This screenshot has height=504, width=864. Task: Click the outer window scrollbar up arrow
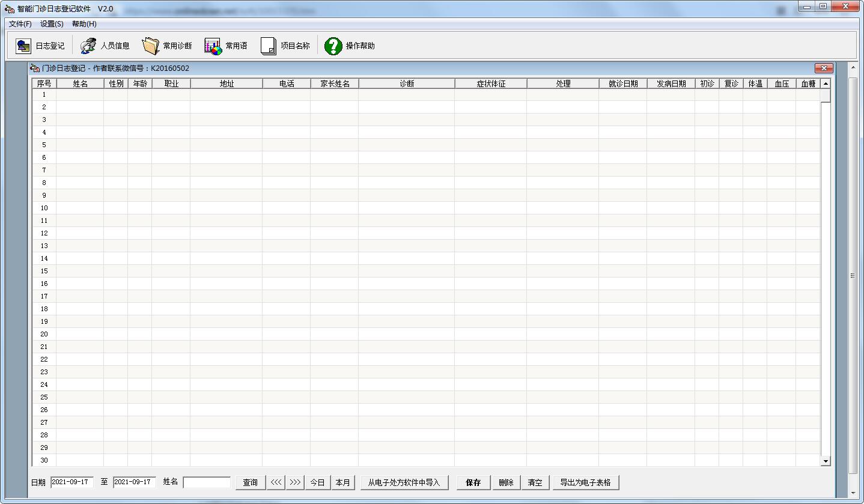pos(853,67)
